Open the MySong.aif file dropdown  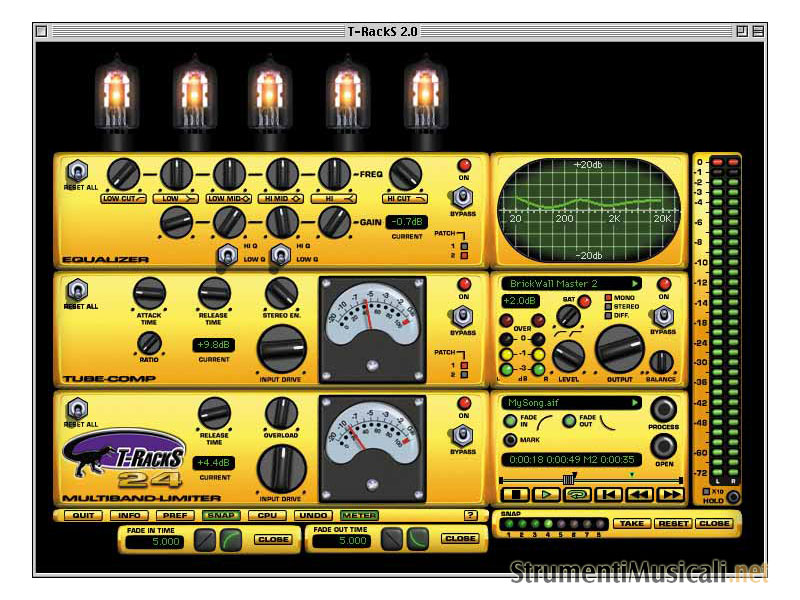point(570,403)
